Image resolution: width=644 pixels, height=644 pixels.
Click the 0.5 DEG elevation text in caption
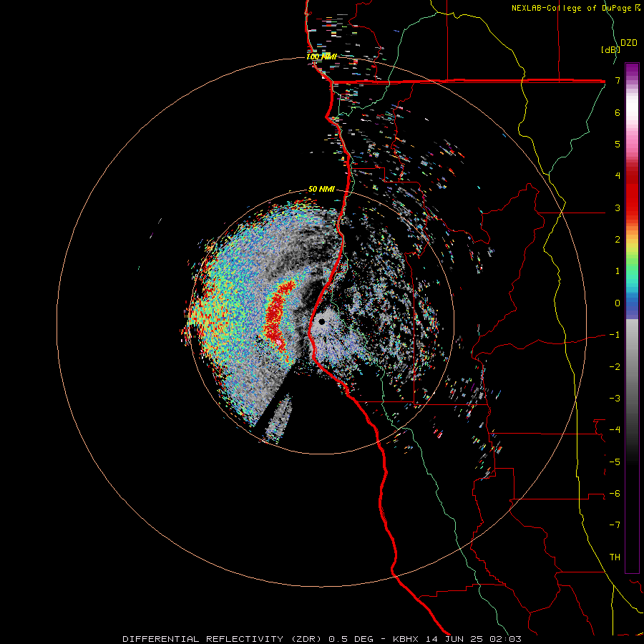click(351, 639)
